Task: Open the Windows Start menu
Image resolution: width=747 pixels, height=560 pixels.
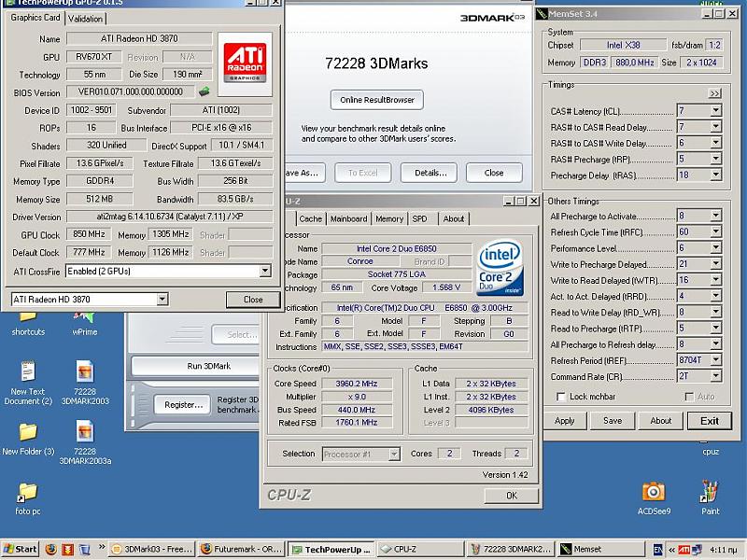Action: pos(21,549)
